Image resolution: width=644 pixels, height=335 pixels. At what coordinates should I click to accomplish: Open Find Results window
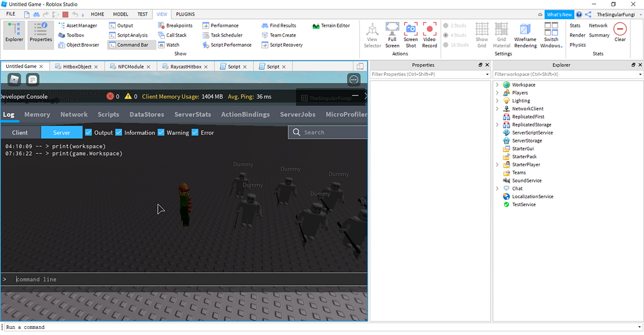click(279, 26)
